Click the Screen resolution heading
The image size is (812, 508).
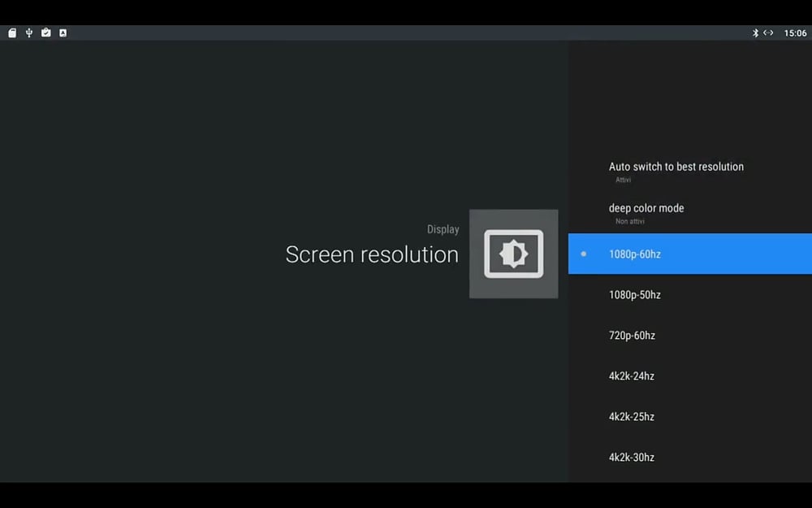coord(372,254)
